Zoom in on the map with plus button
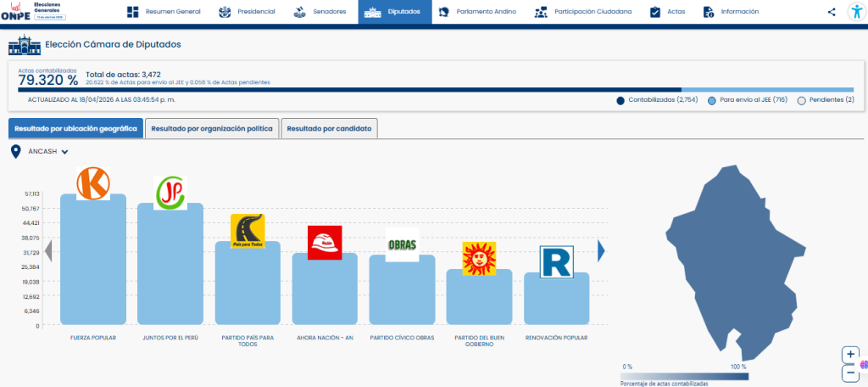The width and height of the screenshot is (868, 387). tap(850, 354)
